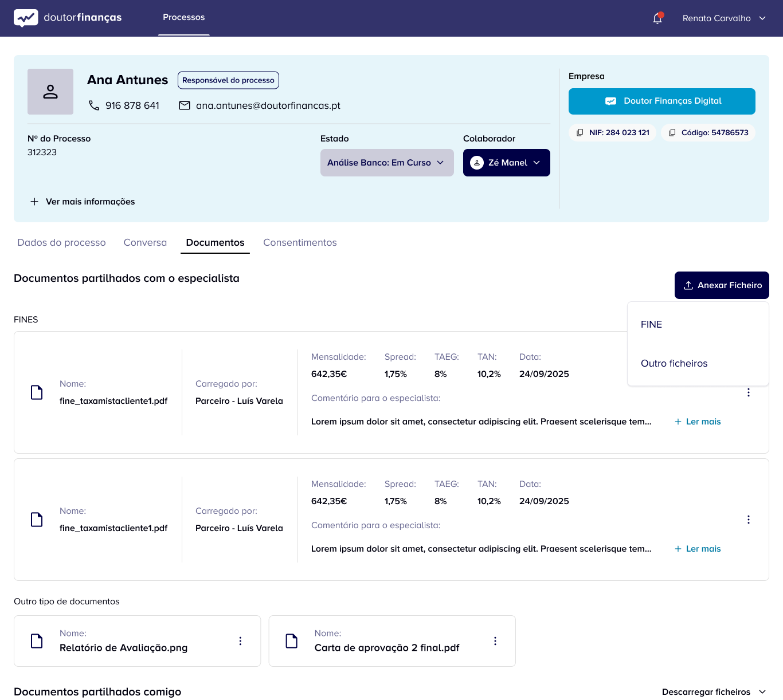Click the Anexar Ficheiro button
The height and width of the screenshot is (700, 783).
click(722, 285)
